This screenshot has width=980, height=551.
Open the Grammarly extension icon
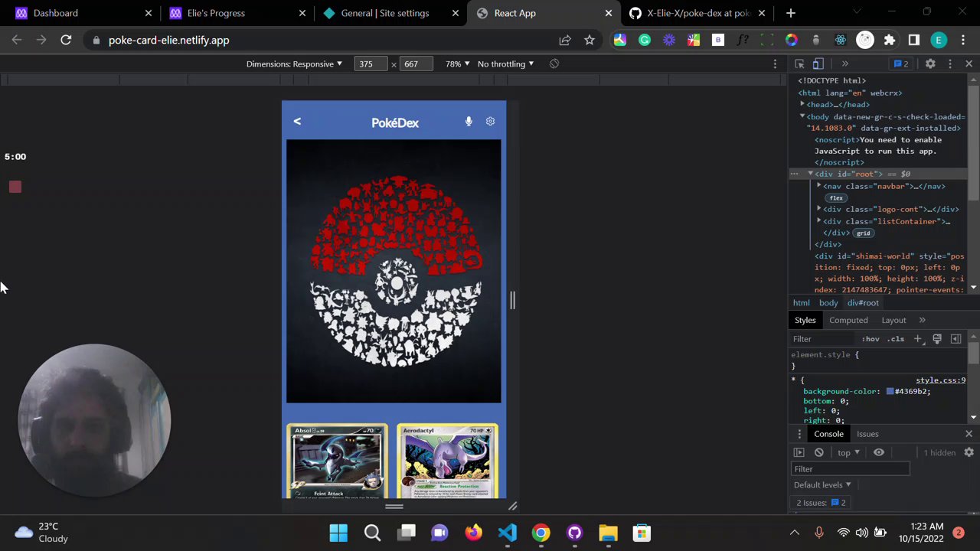click(x=645, y=40)
